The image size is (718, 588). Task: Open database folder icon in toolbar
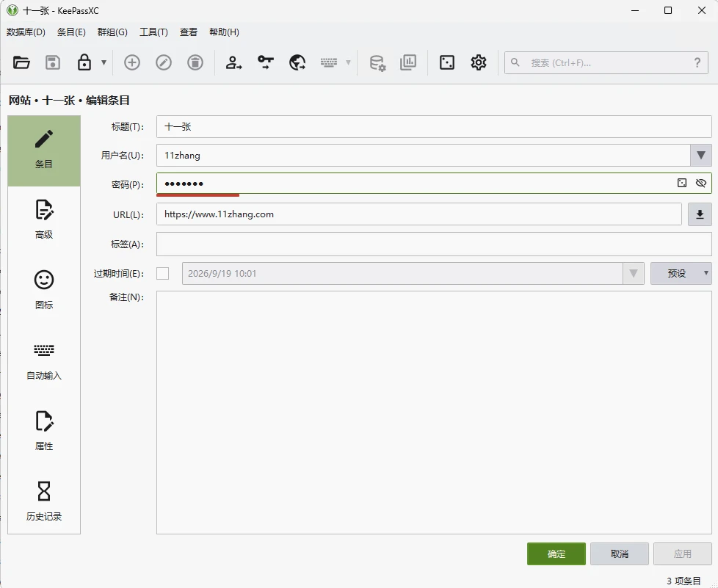click(x=21, y=62)
